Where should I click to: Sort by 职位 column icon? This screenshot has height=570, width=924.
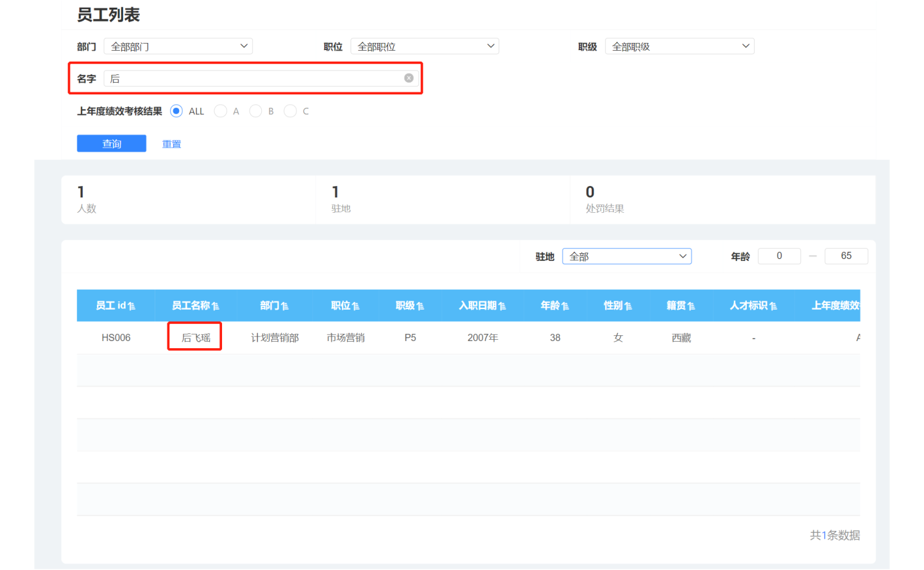(x=355, y=306)
